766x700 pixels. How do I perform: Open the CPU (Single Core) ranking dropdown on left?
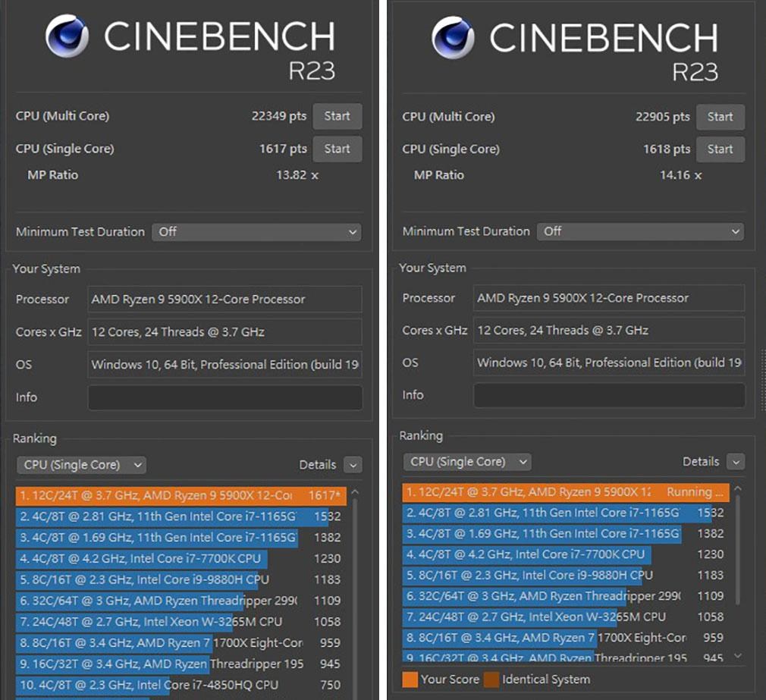click(81, 464)
